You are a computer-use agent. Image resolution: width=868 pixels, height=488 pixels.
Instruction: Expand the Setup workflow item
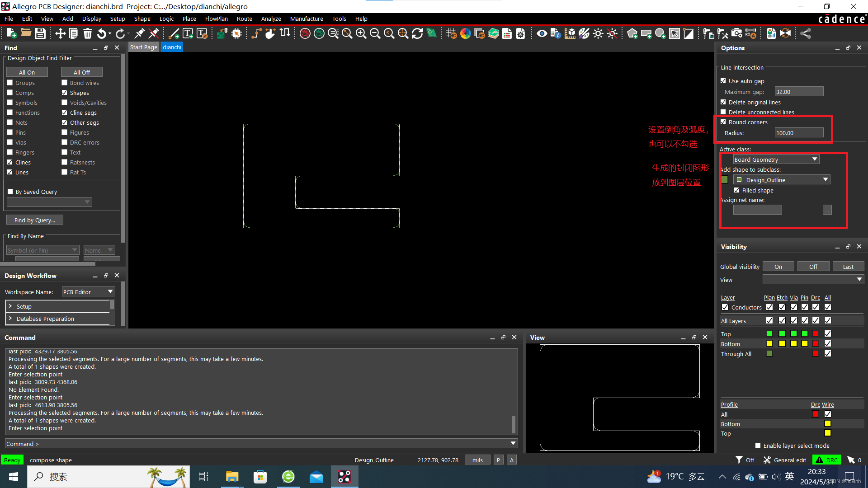coord(10,306)
